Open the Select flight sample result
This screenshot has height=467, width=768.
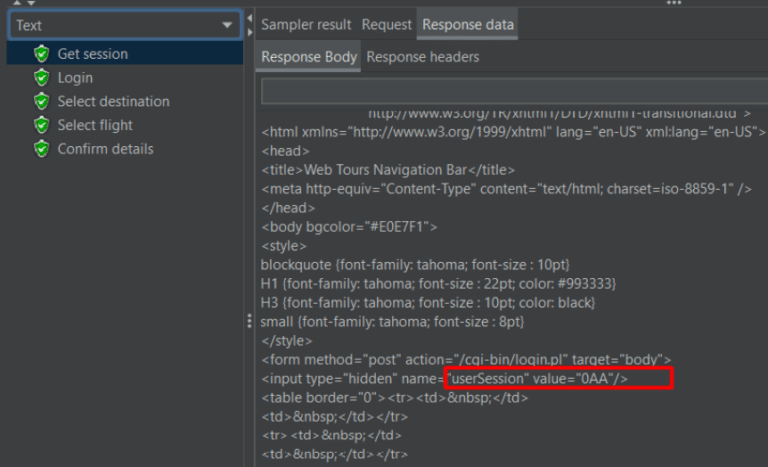click(x=95, y=125)
